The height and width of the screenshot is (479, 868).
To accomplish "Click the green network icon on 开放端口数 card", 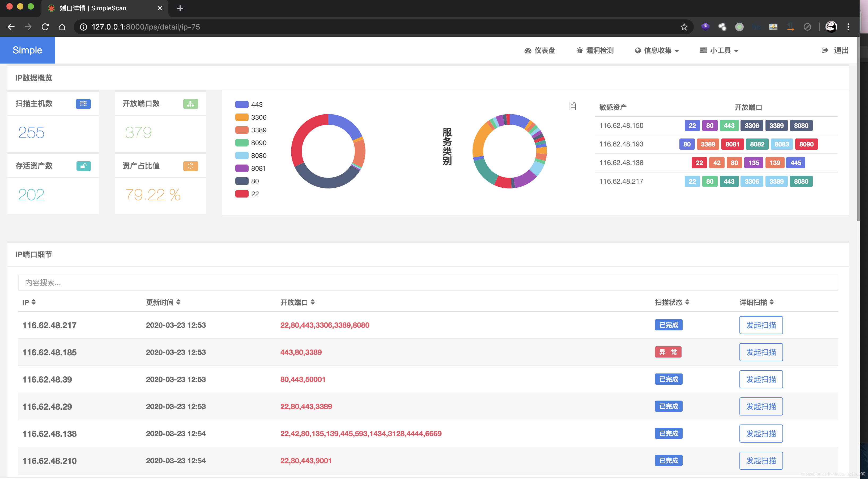I will (190, 104).
